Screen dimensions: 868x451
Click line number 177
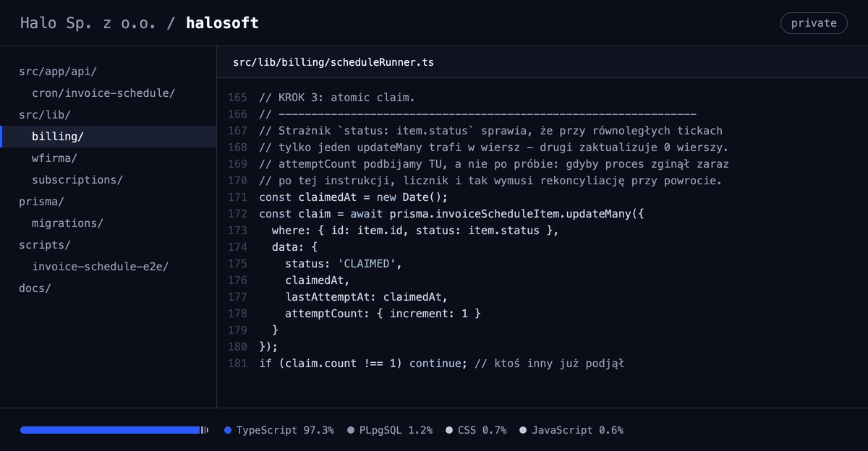pos(237,297)
